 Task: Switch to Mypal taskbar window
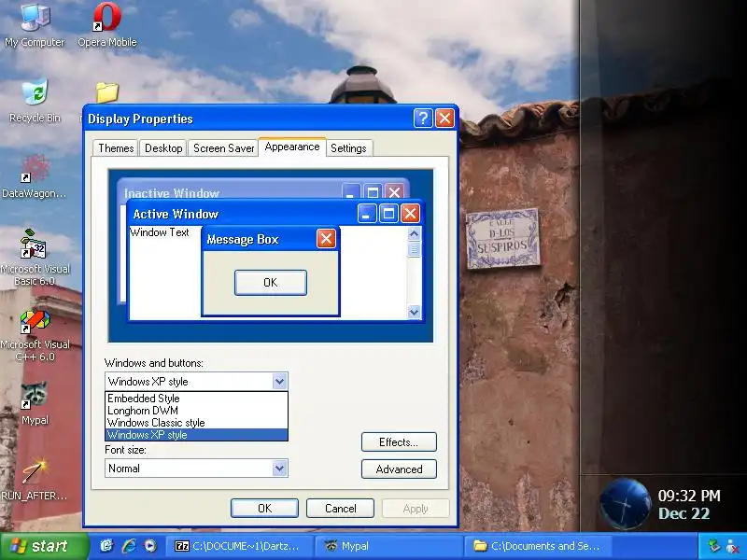(388, 546)
